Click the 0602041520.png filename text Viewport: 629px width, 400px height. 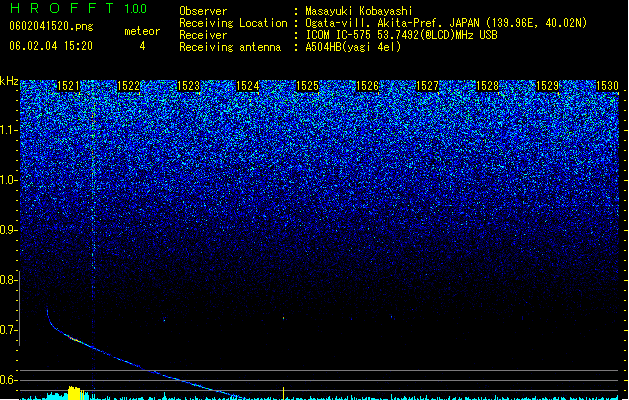click(51, 26)
